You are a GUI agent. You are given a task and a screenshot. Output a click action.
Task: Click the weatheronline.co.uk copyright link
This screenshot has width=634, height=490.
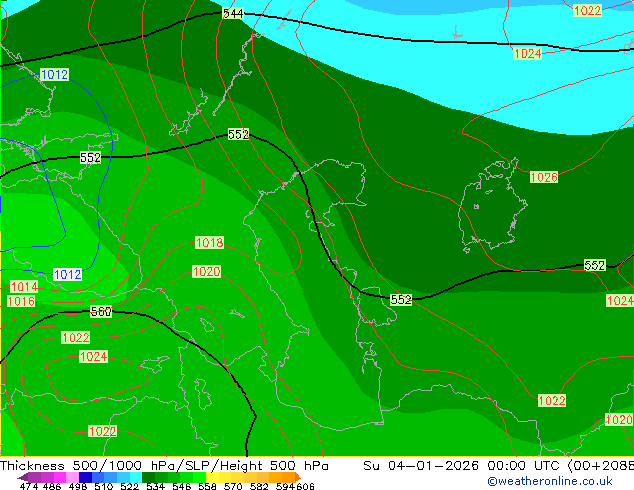click(550, 481)
